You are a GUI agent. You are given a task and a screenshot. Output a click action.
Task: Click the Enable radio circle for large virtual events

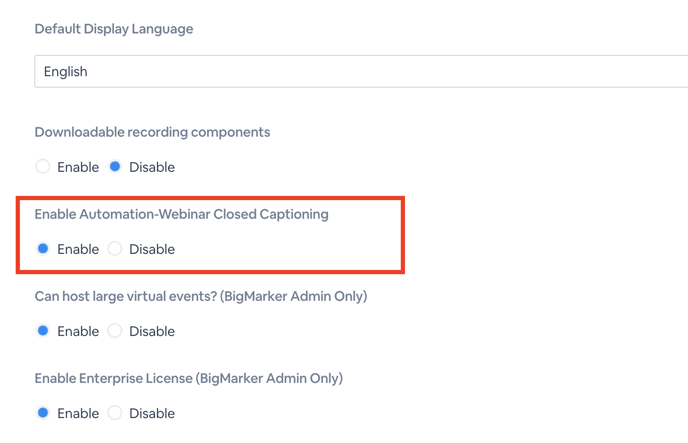pyautogui.click(x=43, y=331)
